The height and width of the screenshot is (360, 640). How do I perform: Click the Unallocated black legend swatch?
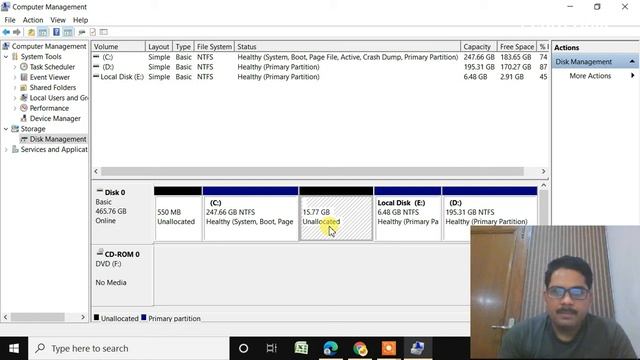click(x=96, y=317)
